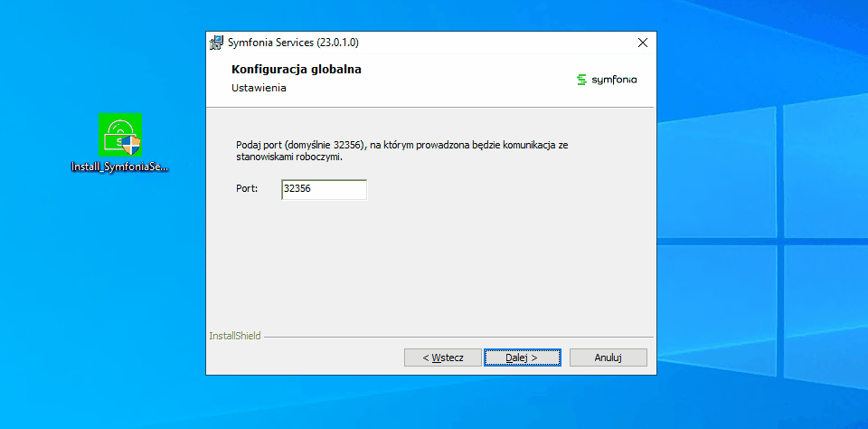Screen dimensions: 868x429
Task: Click the 'Podaj port (domyślnie 32356)' instruction text
Action: tap(401, 151)
